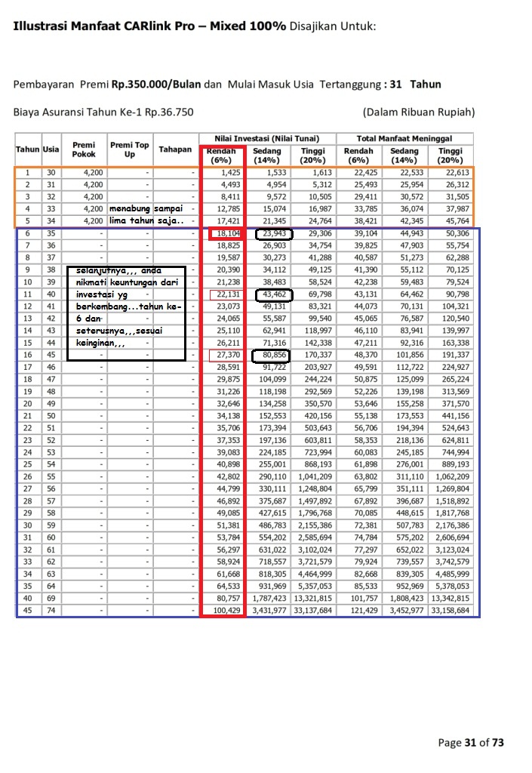The height and width of the screenshot is (773, 532).
Task: Click value 33,158,684 in last row
Action: point(451,610)
